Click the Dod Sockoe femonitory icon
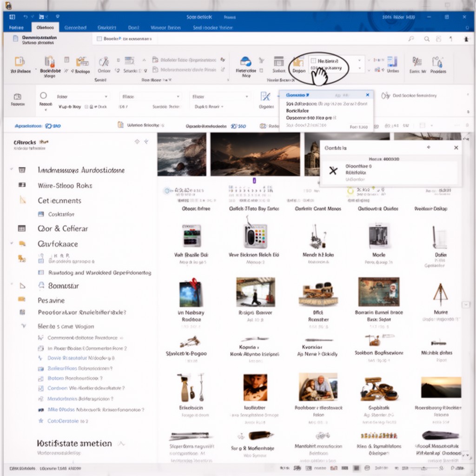 [385, 96]
